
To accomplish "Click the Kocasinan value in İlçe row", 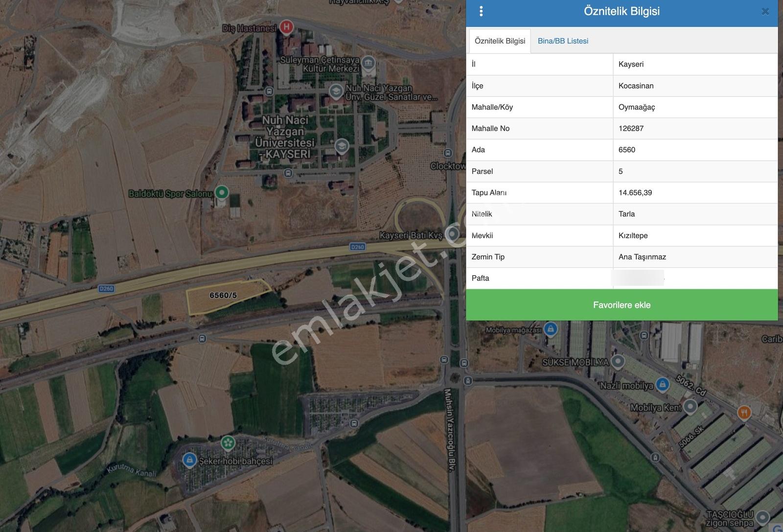I will [x=636, y=86].
